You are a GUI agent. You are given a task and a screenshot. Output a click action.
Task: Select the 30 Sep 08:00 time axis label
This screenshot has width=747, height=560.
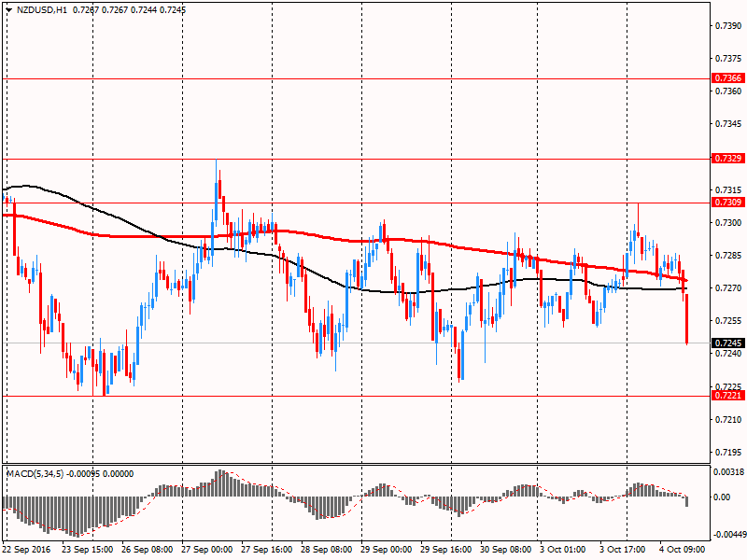(x=505, y=550)
